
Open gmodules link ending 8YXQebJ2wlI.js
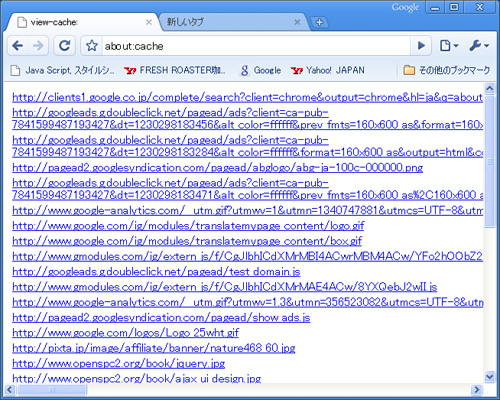[224, 287]
